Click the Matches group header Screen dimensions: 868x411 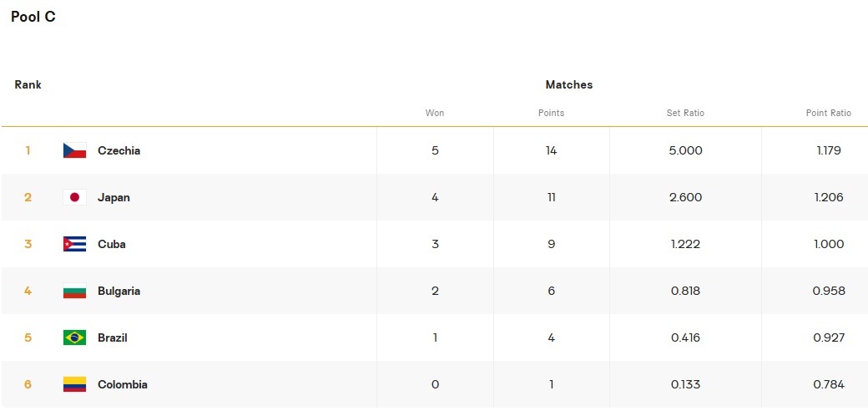[x=569, y=84]
